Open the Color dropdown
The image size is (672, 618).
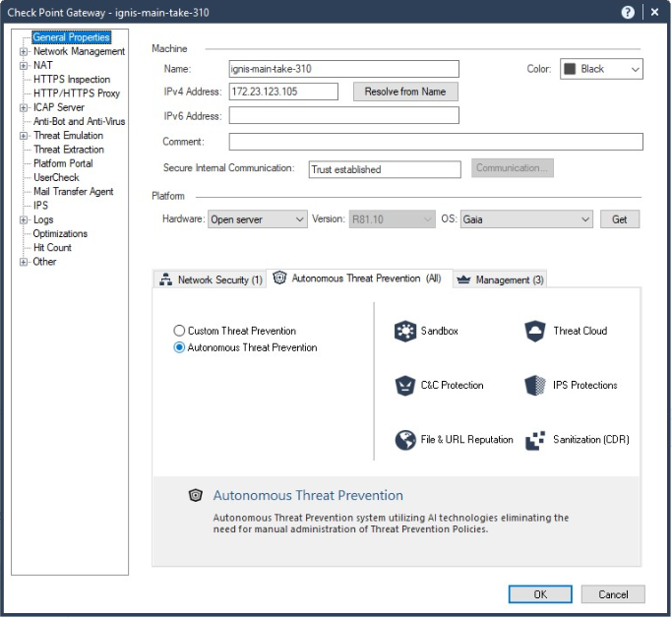pos(601,69)
